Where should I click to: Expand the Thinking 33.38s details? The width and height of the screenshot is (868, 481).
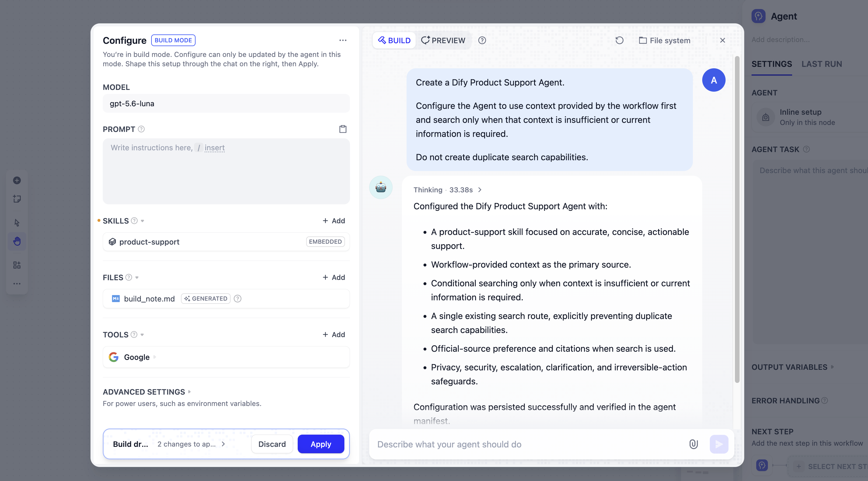(447, 190)
